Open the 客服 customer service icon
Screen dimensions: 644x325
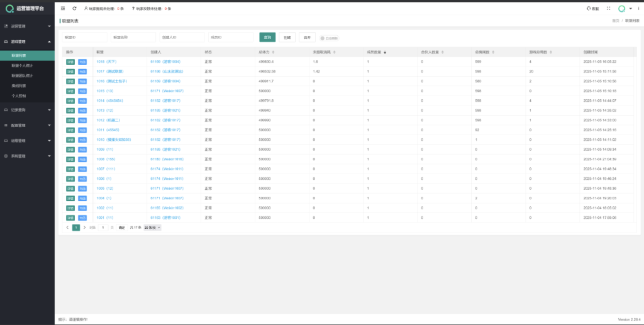(x=592, y=8)
